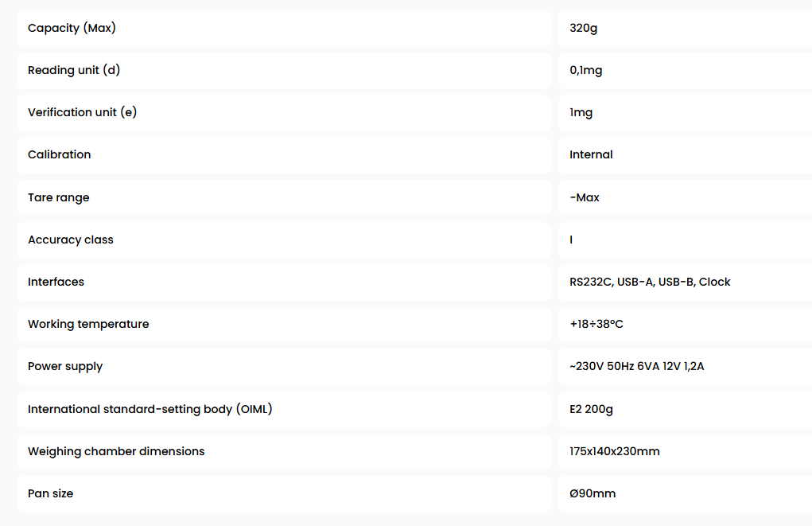
Task: Click the Power supply label
Action: [65, 366]
